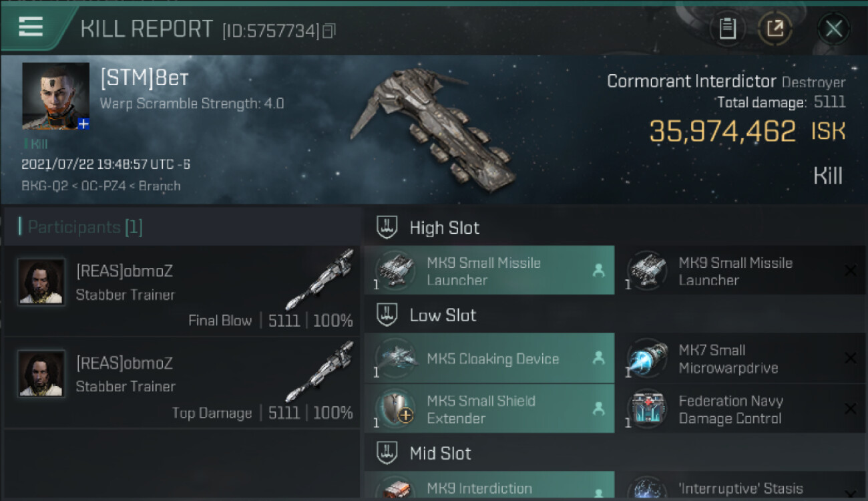Open the victim pilot portrait
868x501 pixels.
pyautogui.click(x=55, y=96)
